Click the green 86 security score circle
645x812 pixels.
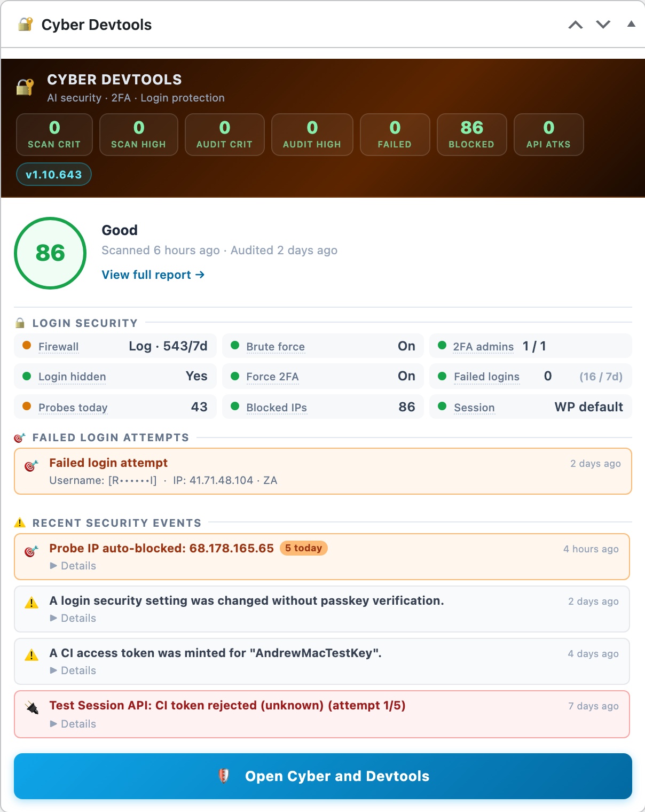[x=50, y=253]
